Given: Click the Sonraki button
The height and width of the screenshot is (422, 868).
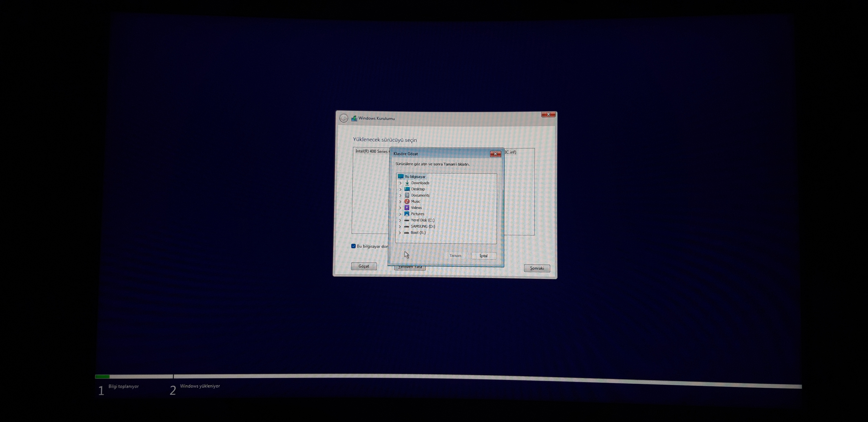Looking at the screenshot, I should coord(537,268).
